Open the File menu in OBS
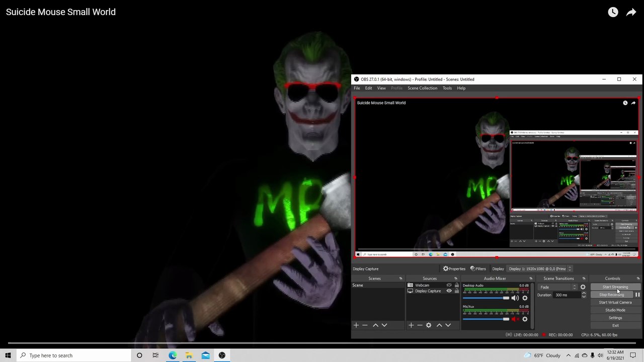644x362 pixels. [x=357, y=88]
